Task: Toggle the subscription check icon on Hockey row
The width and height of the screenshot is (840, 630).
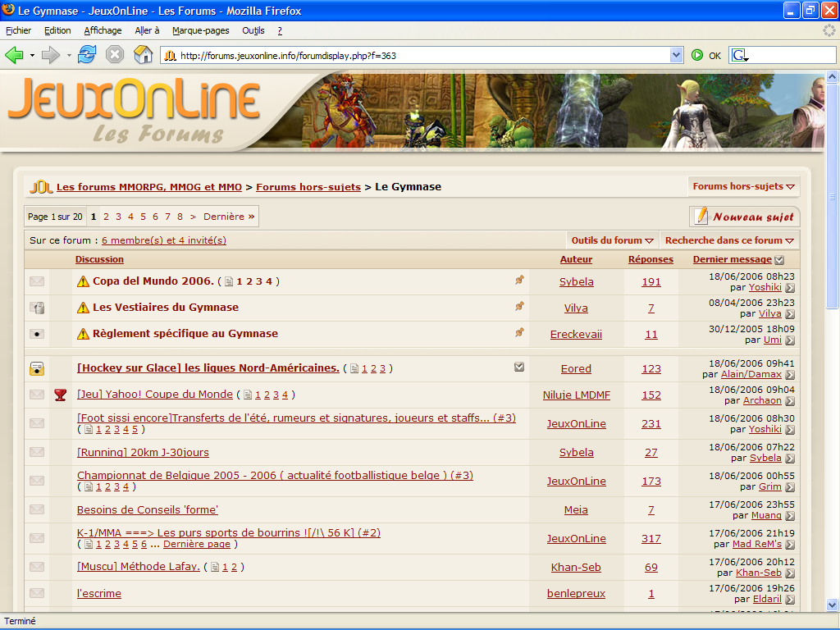Action: (x=519, y=367)
